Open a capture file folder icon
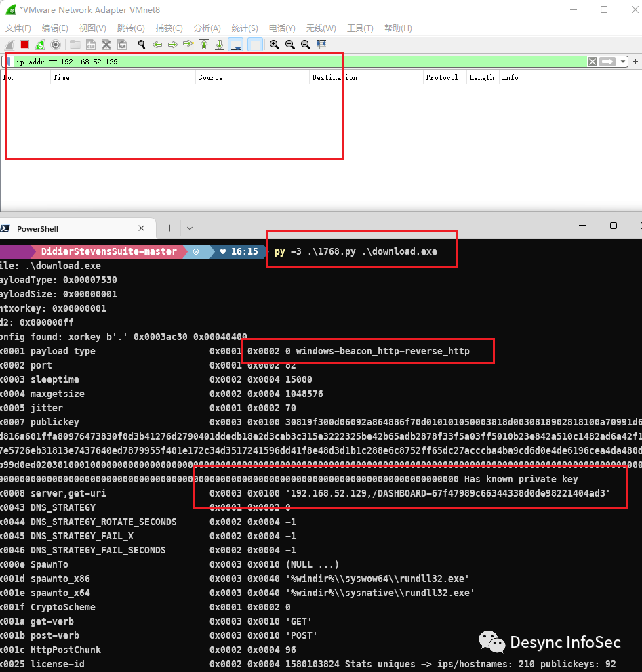This screenshot has width=642, height=672. pos(75,45)
